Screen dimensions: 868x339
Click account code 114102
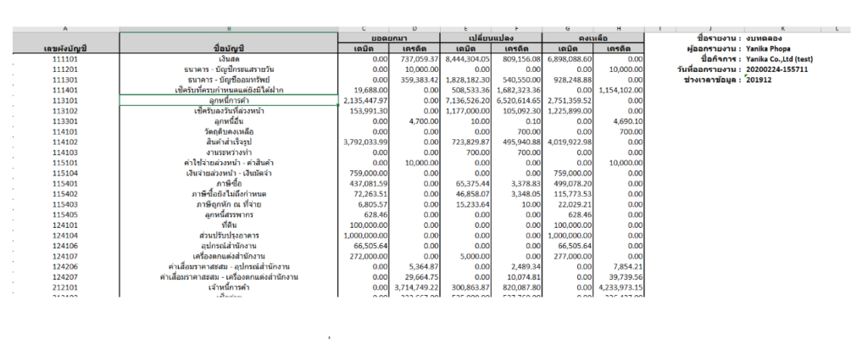65,142
